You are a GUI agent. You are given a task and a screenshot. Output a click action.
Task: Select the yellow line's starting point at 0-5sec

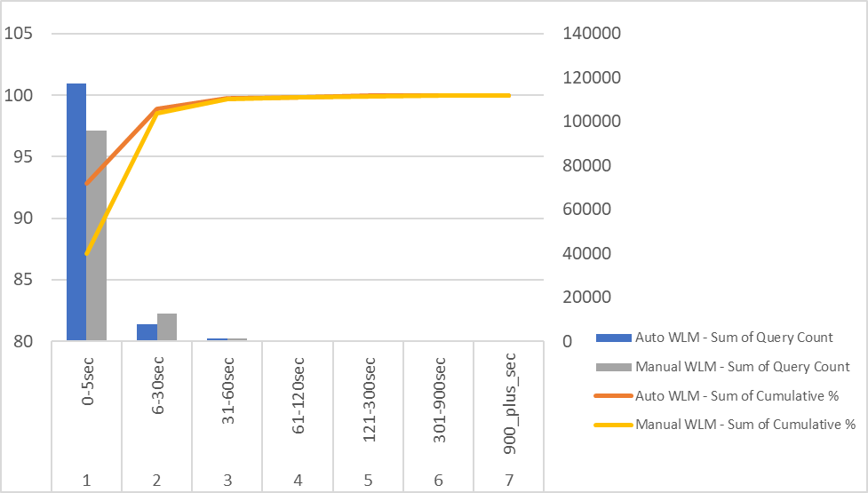pos(86,254)
